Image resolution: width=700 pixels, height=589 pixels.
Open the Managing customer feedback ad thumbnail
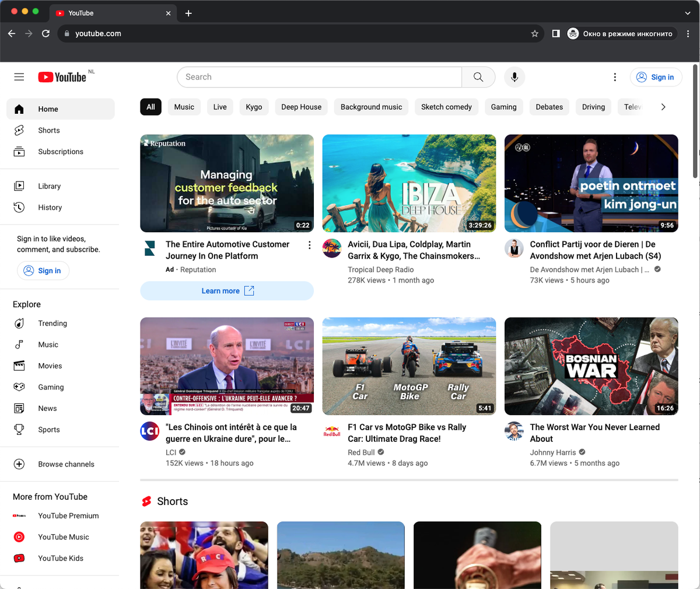[227, 183]
